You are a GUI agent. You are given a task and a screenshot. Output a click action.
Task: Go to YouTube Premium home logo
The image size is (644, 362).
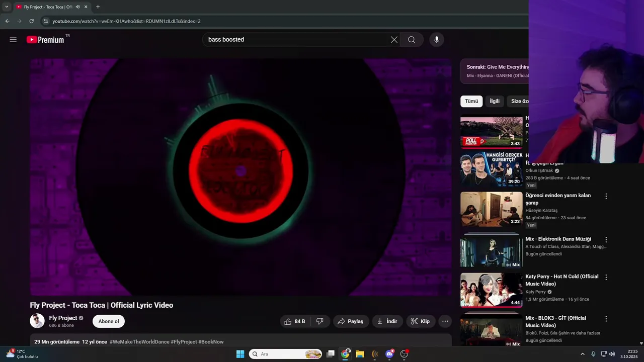click(46, 40)
